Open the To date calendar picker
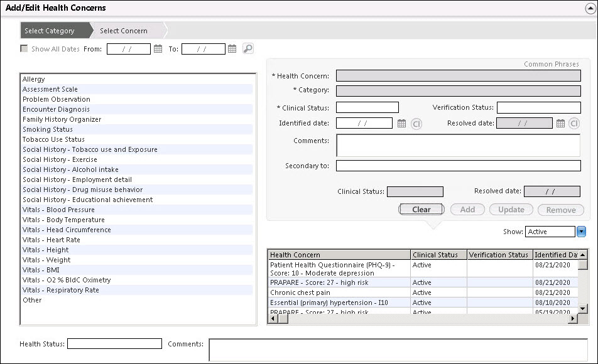Image resolution: width=598 pixels, height=364 pixels. tap(232, 49)
